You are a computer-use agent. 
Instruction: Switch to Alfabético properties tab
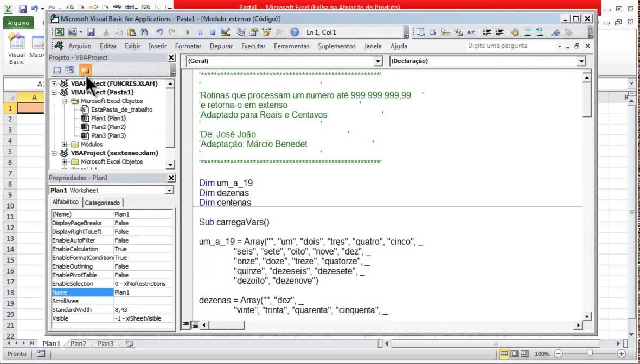pos(65,202)
